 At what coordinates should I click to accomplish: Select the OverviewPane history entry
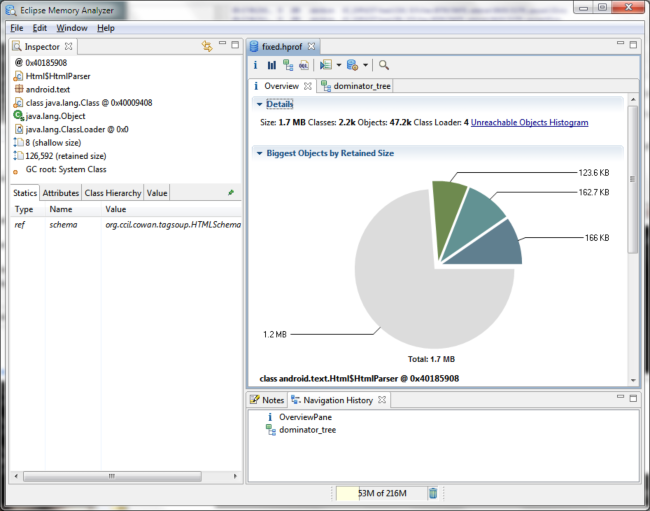(x=305, y=417)
